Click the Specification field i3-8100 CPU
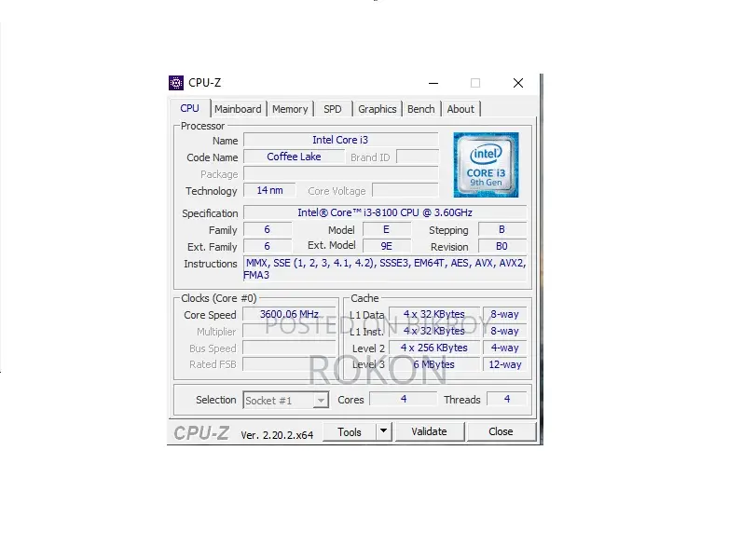The width and height of the screenshot is (756, 560). coord(385,212)
